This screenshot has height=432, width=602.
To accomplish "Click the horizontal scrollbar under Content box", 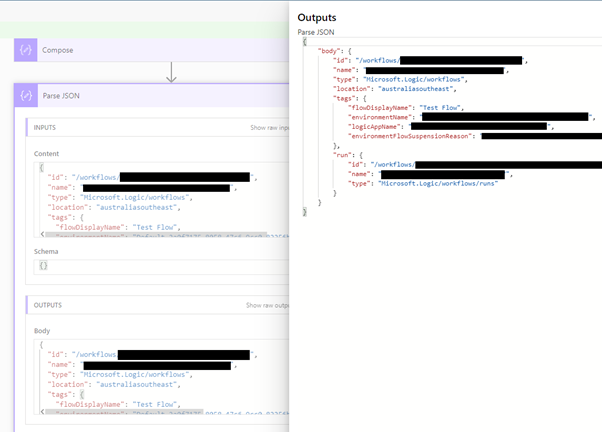I will pyautogui.click(x=156, y=234).
